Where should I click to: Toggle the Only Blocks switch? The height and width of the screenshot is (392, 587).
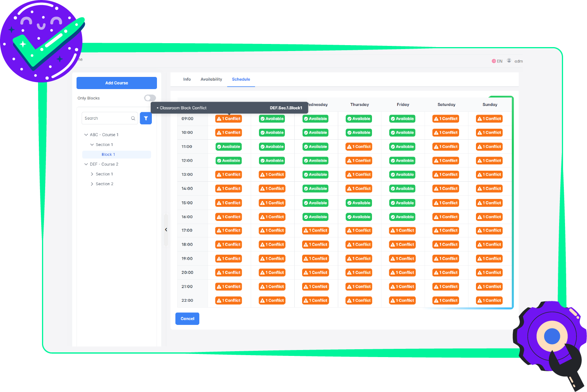pyautogui.click(x=150, y=98)
